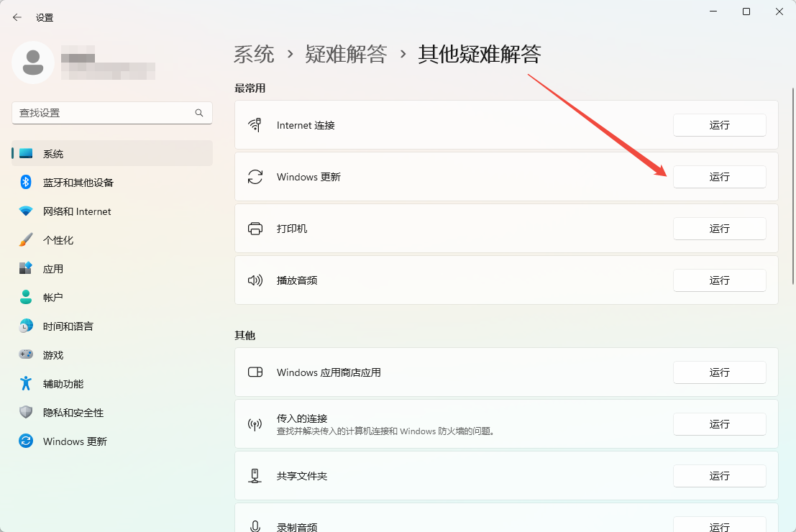Screen dimensions: 796x532
Task: Click the Windows 更新 sidebar sync icon
Action: [x=26, y=441]
